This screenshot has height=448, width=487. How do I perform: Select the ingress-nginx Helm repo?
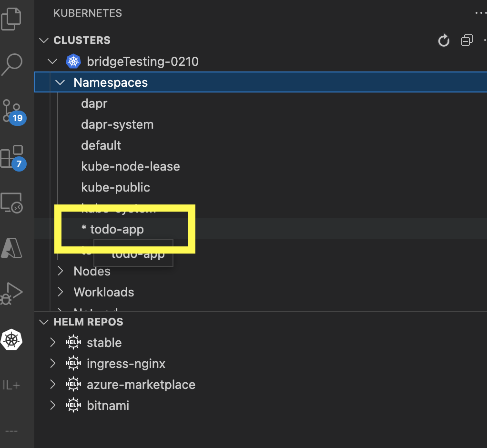pos(126,363)
